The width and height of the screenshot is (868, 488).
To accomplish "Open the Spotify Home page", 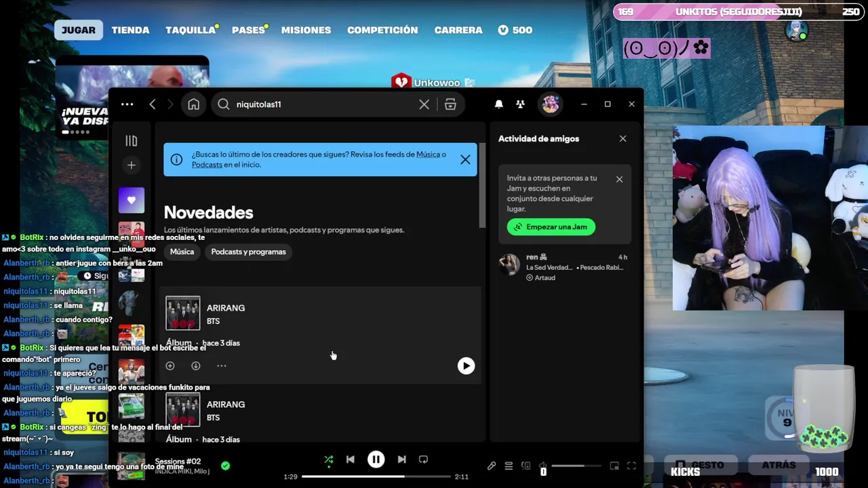I will (194, 104).
